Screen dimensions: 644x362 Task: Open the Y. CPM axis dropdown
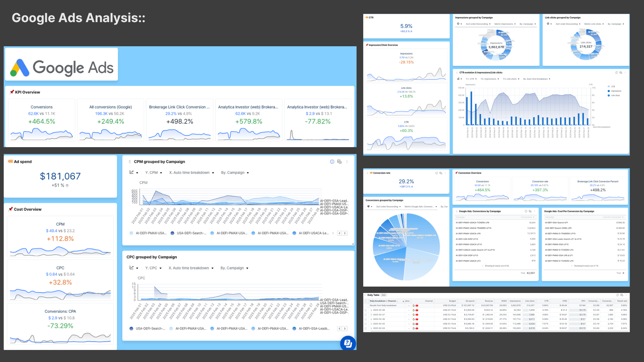coord(154,173)
